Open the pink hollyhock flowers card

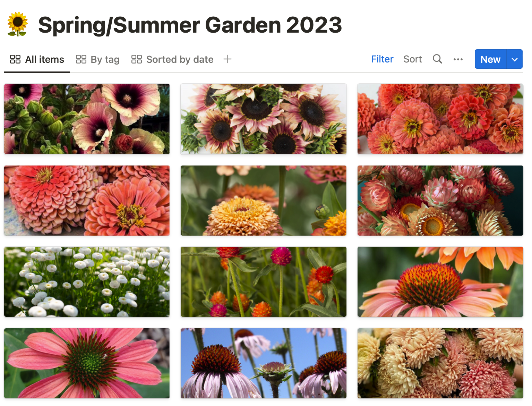pyautogui.click(x=87, y=119)
